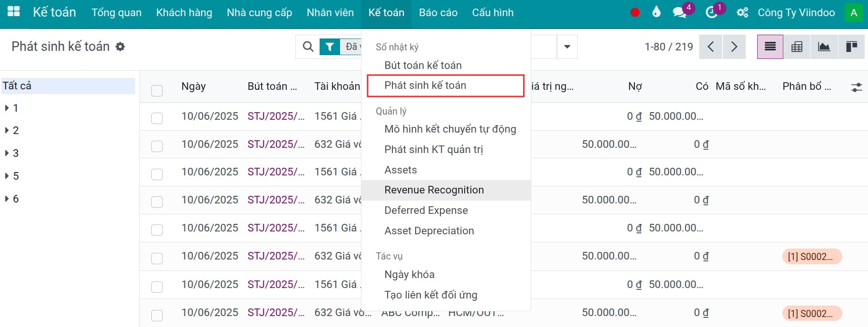Open the conversations icon with badge 4
Viewport: 868px width, 327px height.
tap(680, 12)
